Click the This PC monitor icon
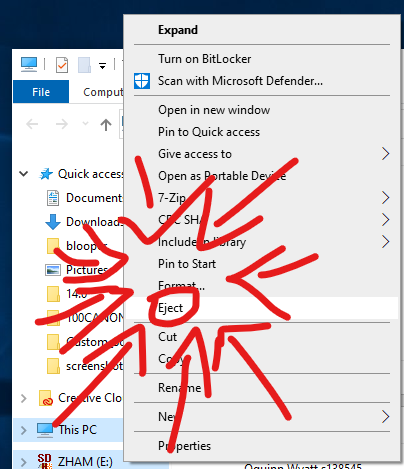This screenshot has width=404, height=469. (x=45, y=430)
